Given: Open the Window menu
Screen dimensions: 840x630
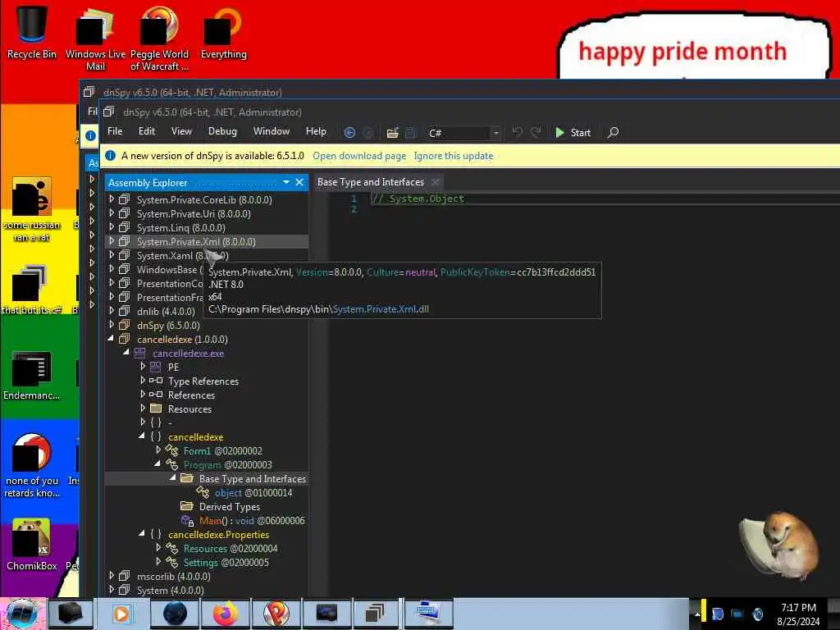Looking at the screenshot, I should 272,131.
